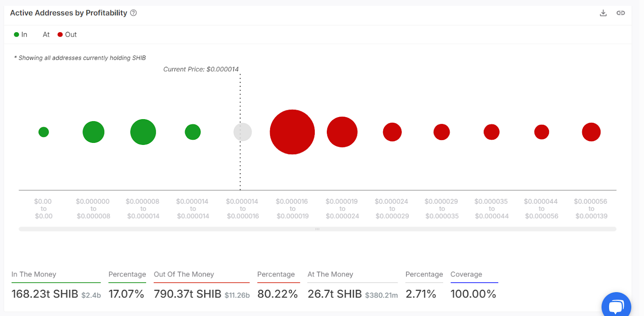Toggle the red Out legend series
The height and width of the screenshot is (316, 644).
(x=67, y=35)
